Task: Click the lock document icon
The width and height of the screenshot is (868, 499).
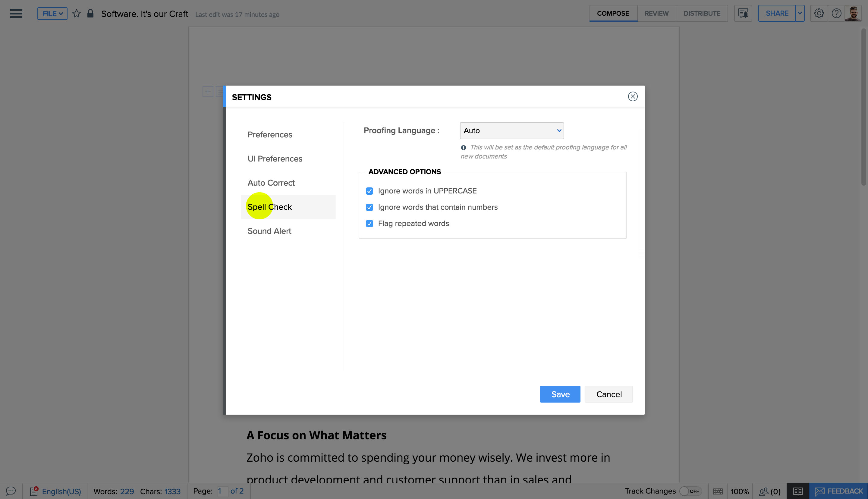Action: point(90,14)
